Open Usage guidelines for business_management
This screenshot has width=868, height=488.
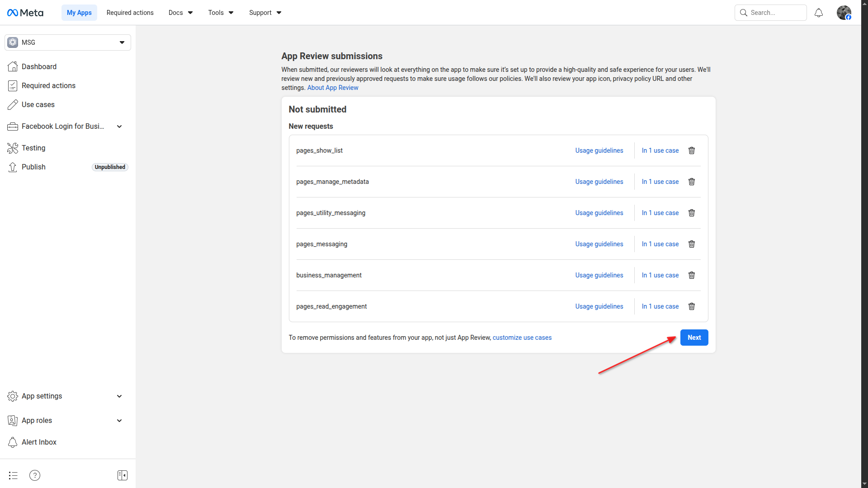coord(599,275)
